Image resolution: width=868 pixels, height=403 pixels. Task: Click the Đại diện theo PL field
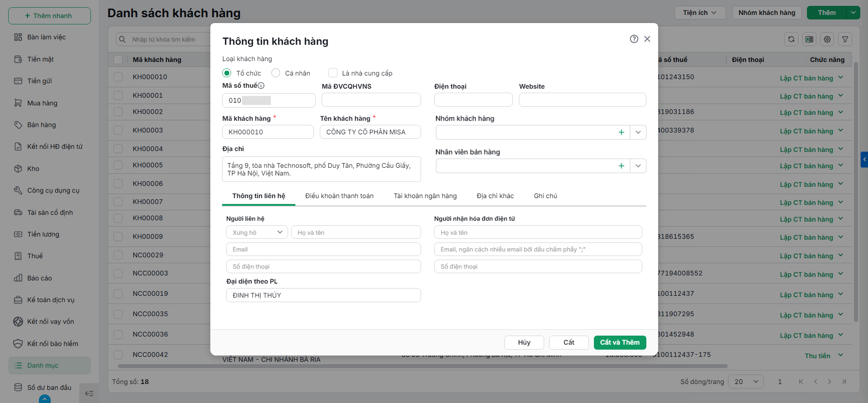[x=323, y=295]
